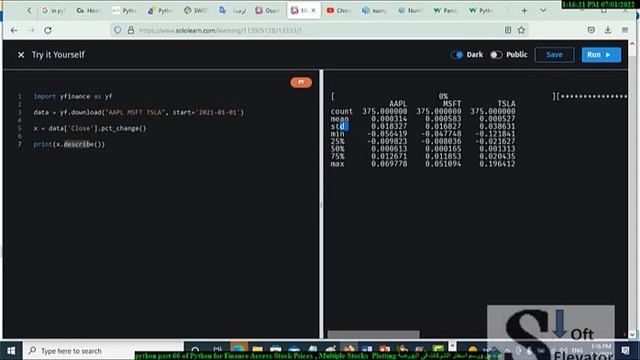Click the shield tracking protection icon
640x360 pixels.
click(118, 30)
